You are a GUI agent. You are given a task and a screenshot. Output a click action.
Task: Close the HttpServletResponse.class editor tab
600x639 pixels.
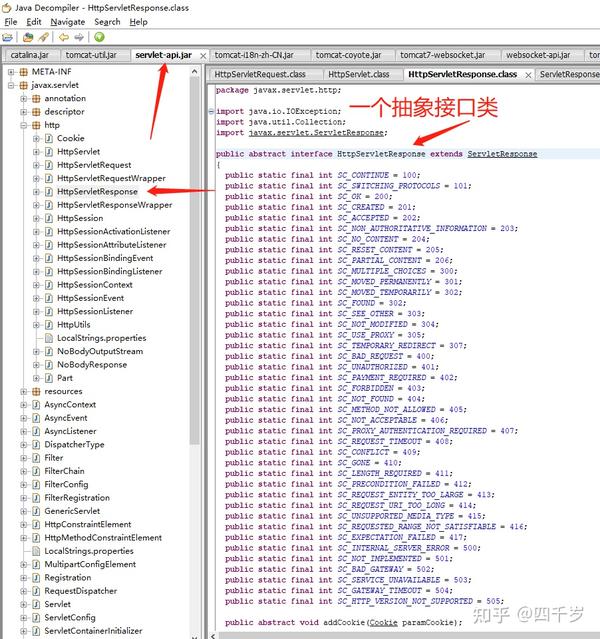point(528,75)
